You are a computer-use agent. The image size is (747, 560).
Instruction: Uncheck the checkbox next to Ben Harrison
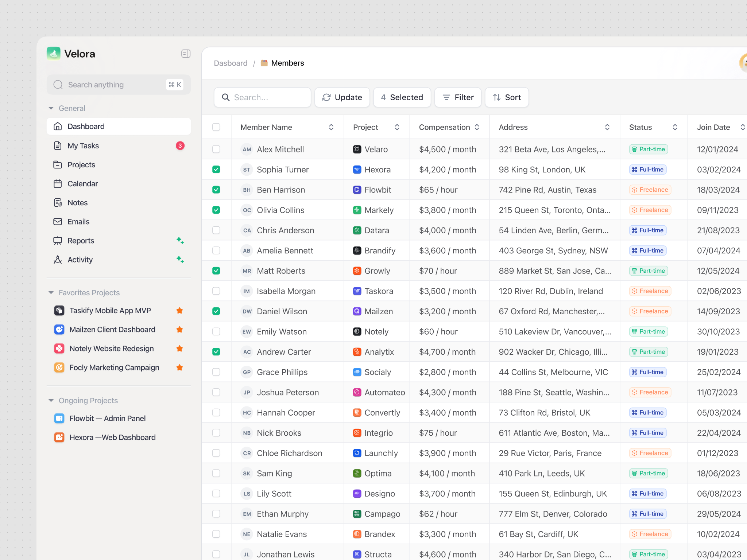tap(216, 190)
